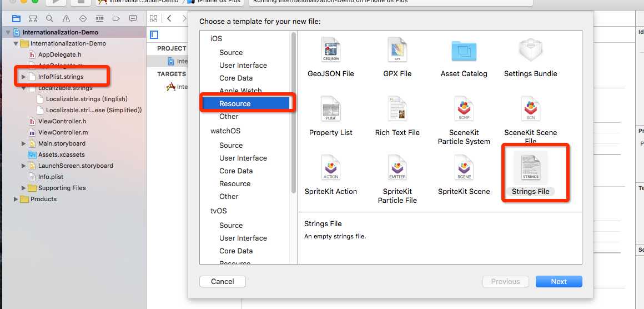Open the Debug navigator icon
This screenshot has height=309, width=644.
pos(99,18)
